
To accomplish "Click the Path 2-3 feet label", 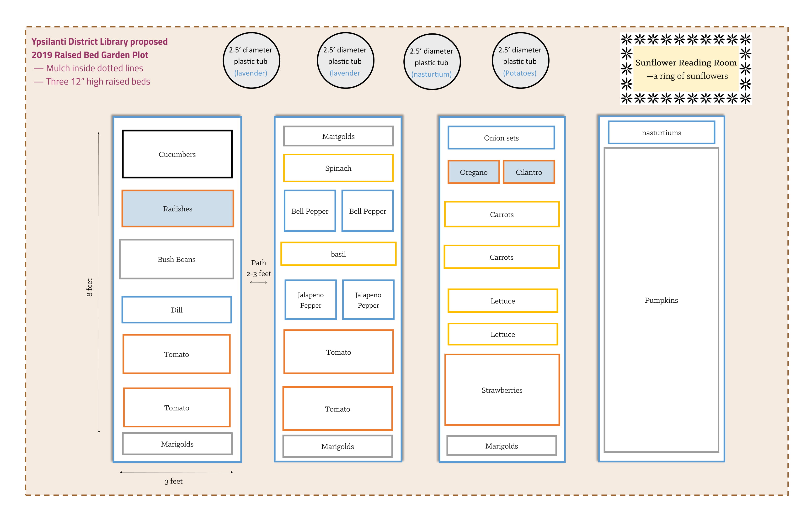I will (259, 268).
